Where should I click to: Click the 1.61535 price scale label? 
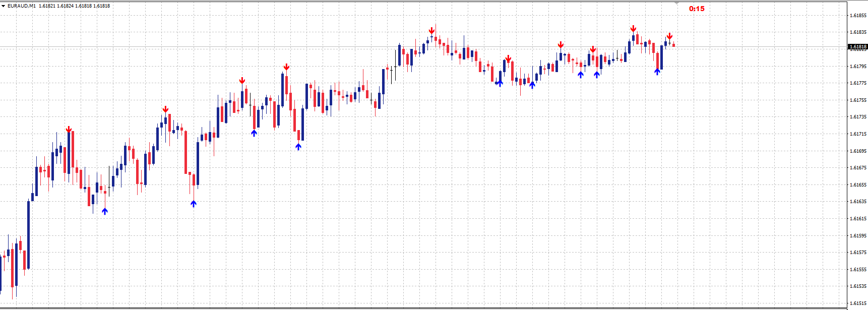pyautogui.click(x=858, y=286)
